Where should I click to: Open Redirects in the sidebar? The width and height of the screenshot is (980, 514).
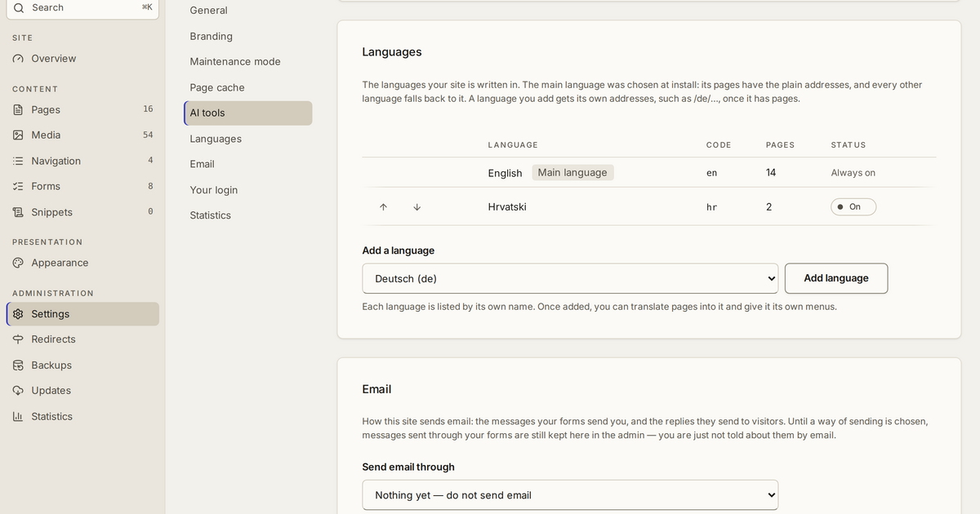[x=82, y=339]
